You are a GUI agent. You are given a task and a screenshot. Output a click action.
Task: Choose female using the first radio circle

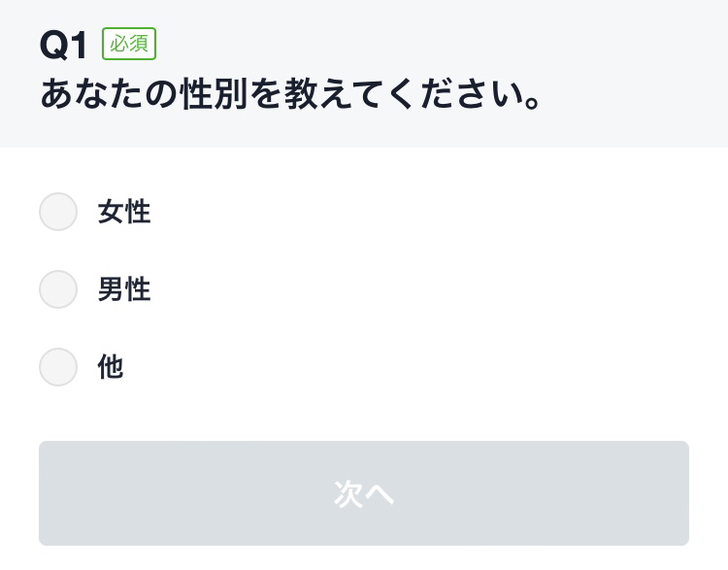[58, 212]
